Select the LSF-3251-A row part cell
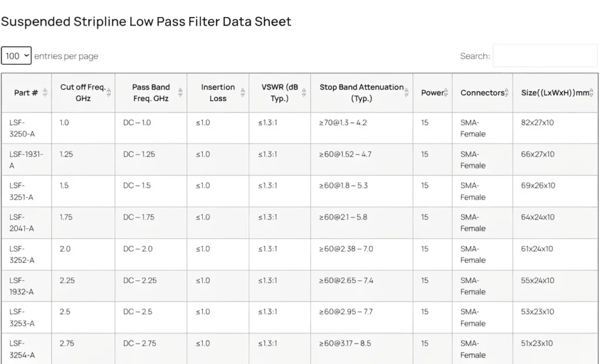Image resolution: width=600 pixels, height=364 pixels. pyautogui.click(x=22, y=191)
